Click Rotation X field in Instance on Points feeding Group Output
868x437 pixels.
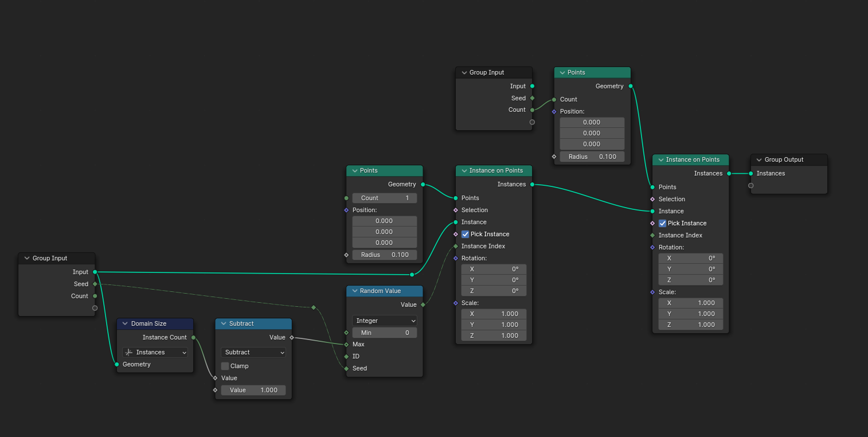pyautogui.click(x=691, y=258)
